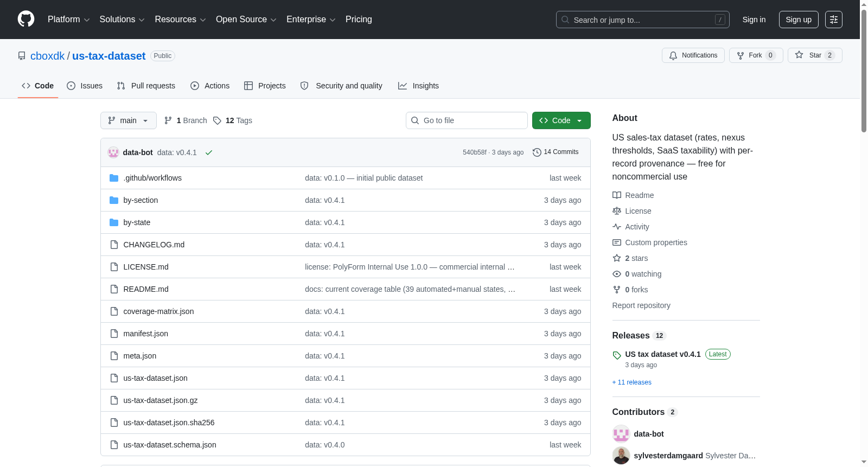Open the US tax dataset v0.4.1 release
This screenshot has width=868, height=467.
663,354
